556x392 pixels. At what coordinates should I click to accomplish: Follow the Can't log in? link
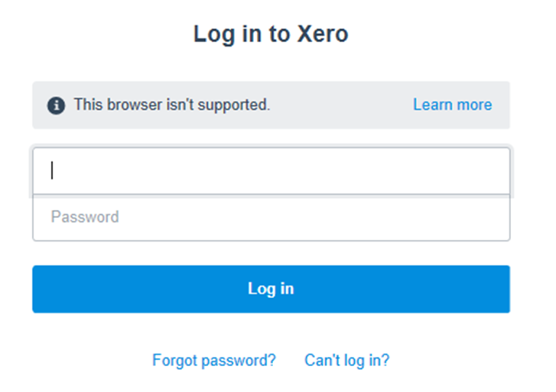(346, 360)
